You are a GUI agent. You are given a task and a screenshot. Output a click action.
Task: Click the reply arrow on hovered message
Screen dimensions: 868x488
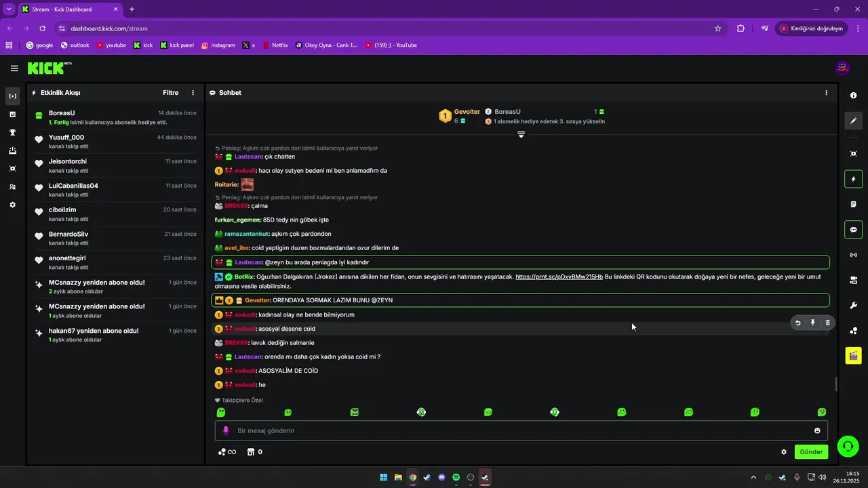click(797, 323)
